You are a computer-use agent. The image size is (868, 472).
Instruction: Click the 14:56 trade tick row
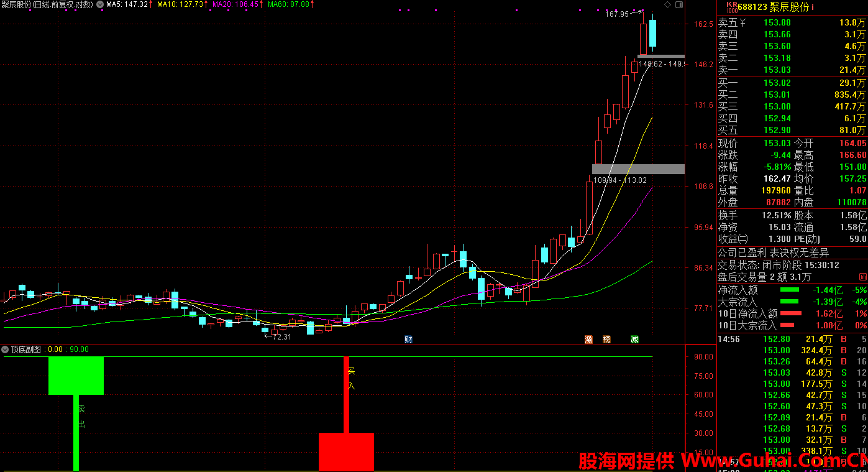(x=792, y=339)
